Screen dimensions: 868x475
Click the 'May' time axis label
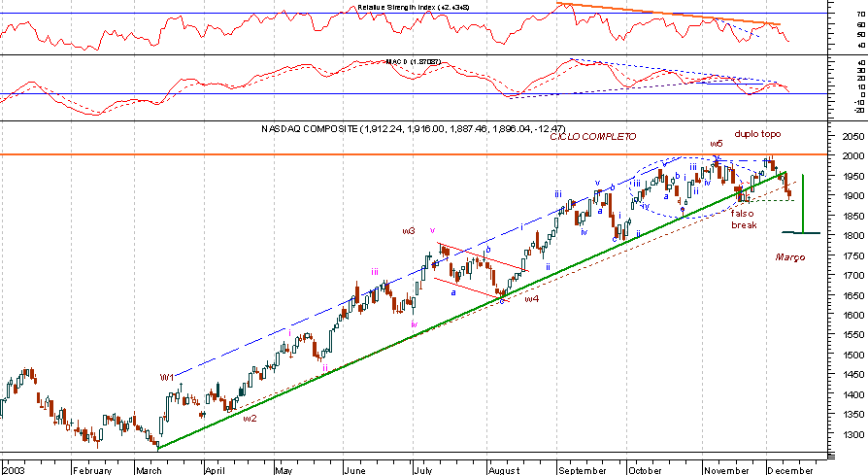pyautogui.click(x=284, y=470)
